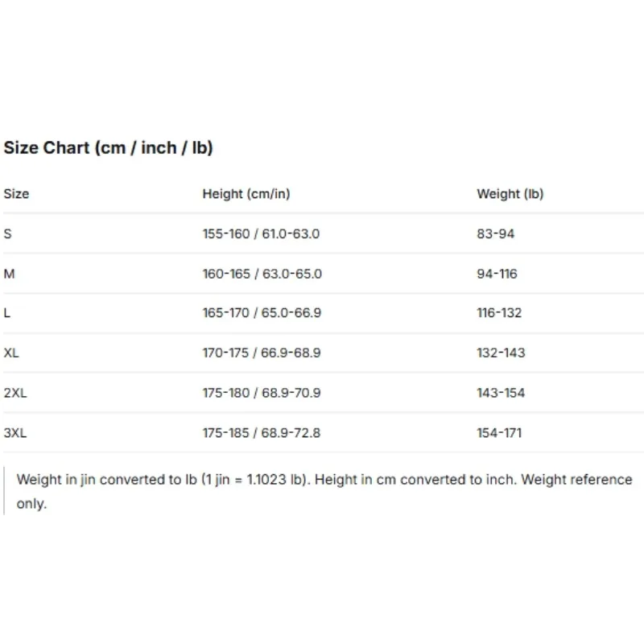Select the XL size row label
Screen dimensions: 644x644
(x=11, y=353)
